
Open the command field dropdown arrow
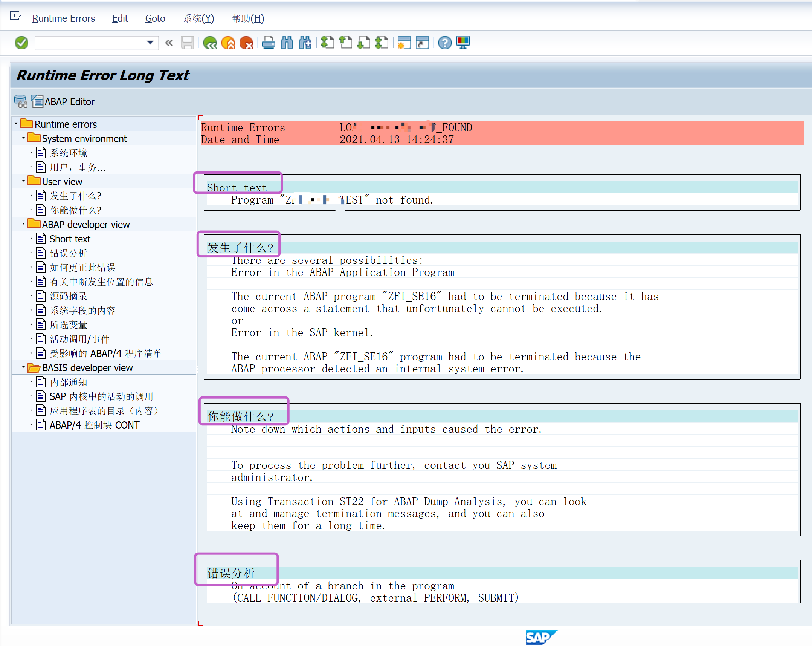click(x=150, y=43)
